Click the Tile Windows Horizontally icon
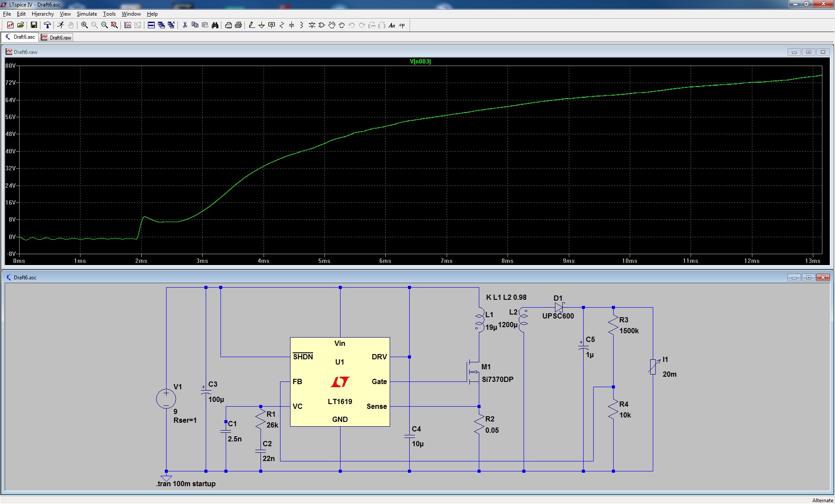The image size is (835, 504). coord(151,25)
